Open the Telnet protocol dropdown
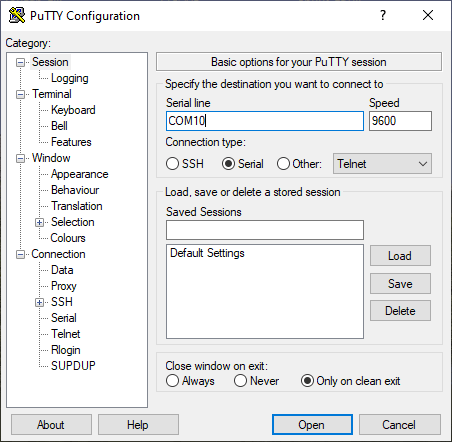This screenshot has height=442, width=452. [x=382, y=164]
